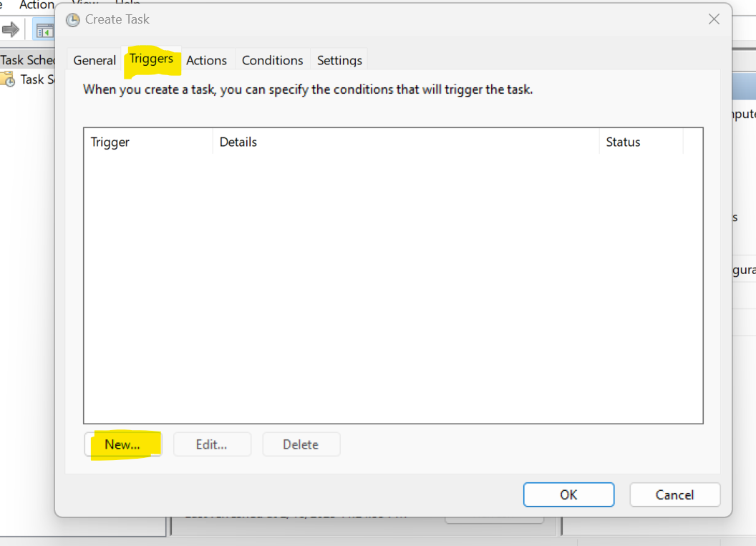Image resolution: width=756 pixels, height=546 pixels.
Task: Confirm with the OK button
Action: (568, 494)
